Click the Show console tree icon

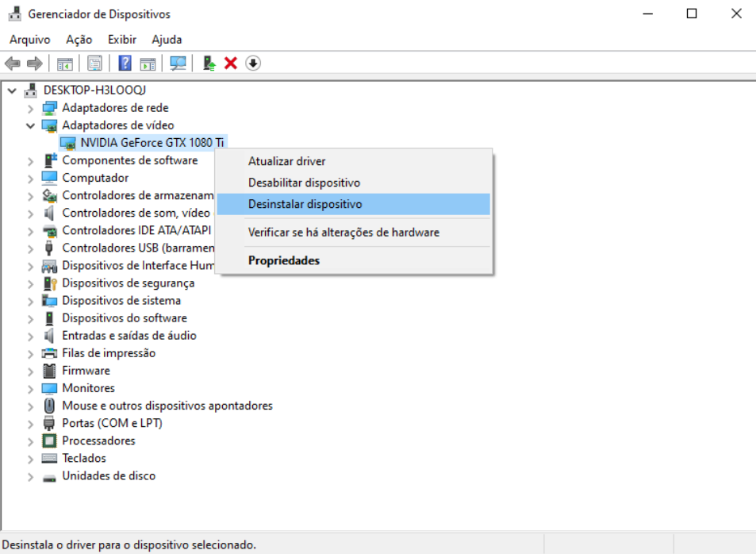(x=64, y=63)
